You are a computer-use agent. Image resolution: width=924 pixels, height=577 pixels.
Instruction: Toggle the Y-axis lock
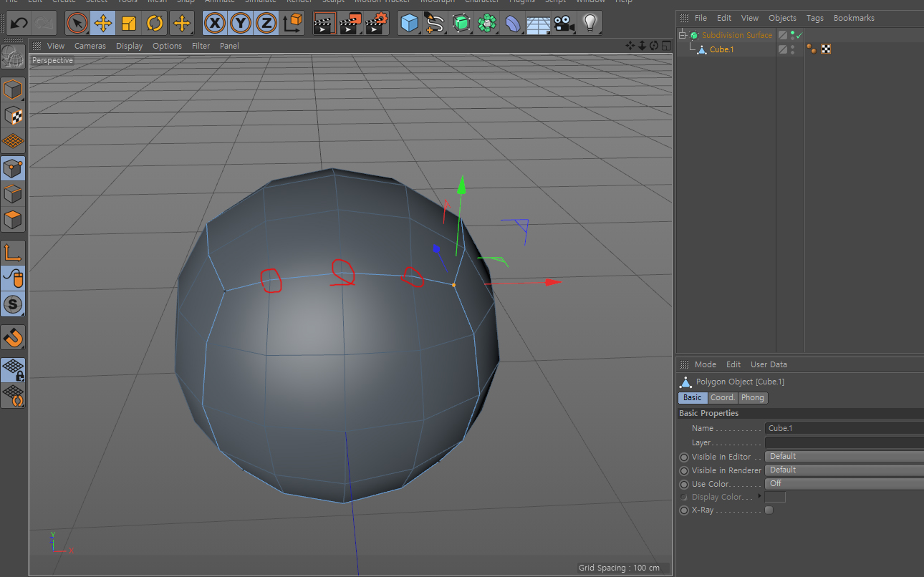point(241,23)
